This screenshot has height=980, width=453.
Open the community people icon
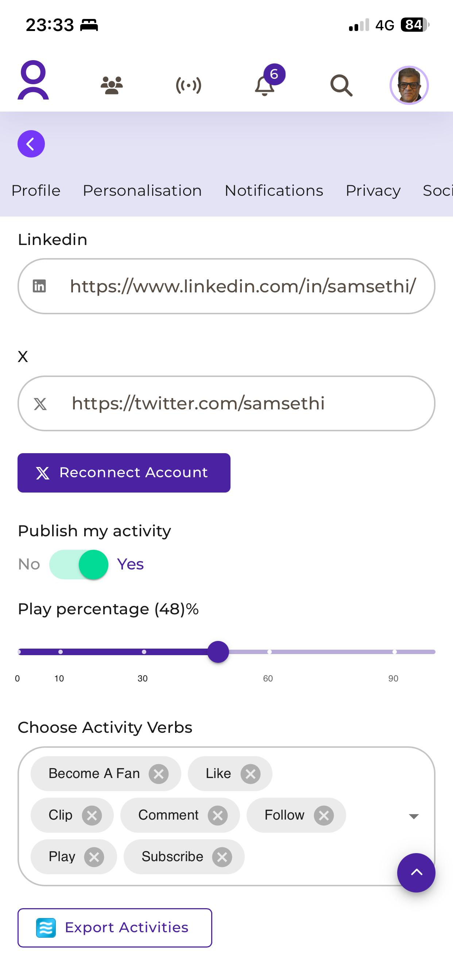pyautogui.click(x=112, y=85)
